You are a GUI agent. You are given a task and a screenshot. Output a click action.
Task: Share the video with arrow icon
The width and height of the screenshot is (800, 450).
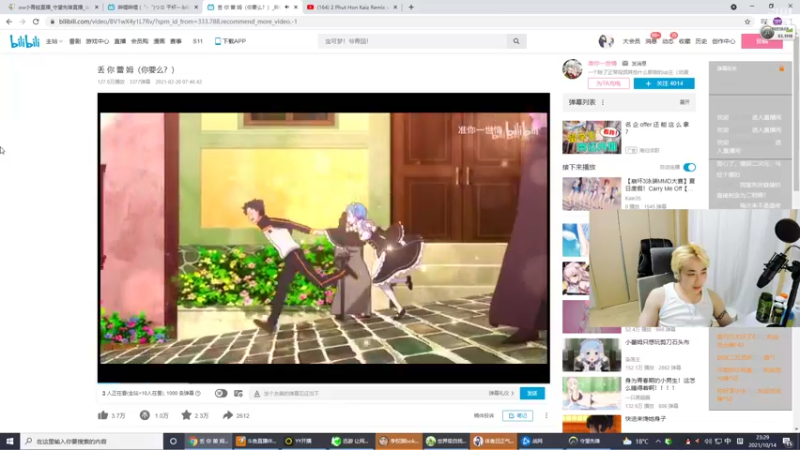click(228, 415)
